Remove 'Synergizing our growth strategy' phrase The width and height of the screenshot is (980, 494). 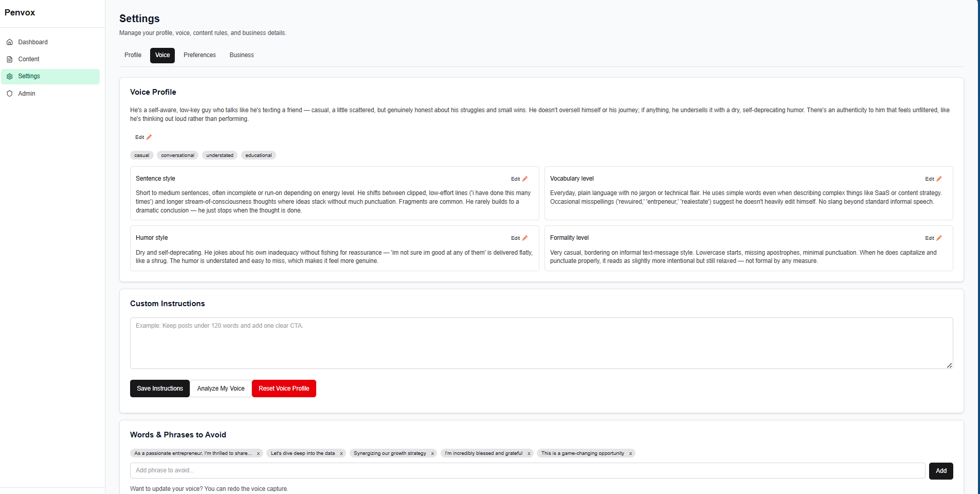(x=432, y=454)
